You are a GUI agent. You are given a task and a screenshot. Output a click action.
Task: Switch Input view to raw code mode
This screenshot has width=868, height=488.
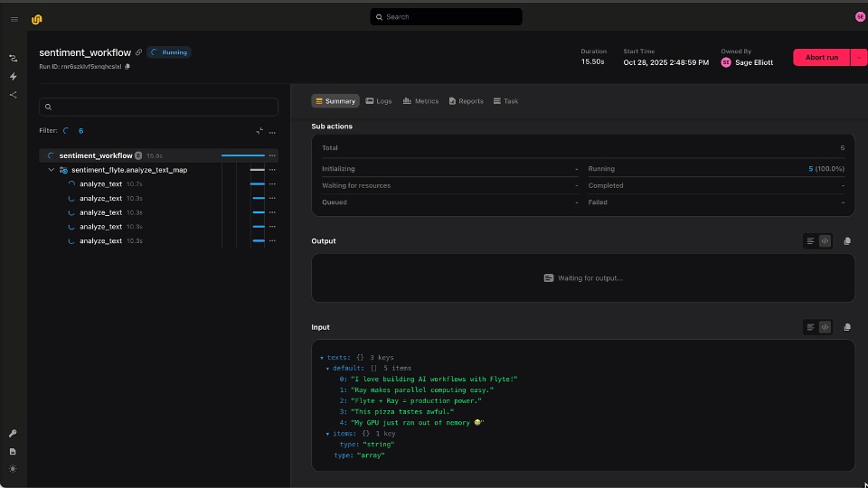[825, 327]
